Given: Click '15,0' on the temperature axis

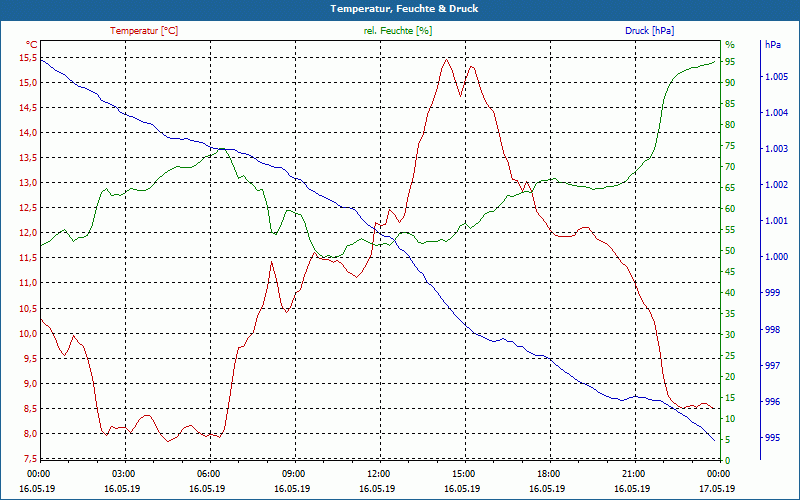Looking at the screenshot, I should pos(29,83).
